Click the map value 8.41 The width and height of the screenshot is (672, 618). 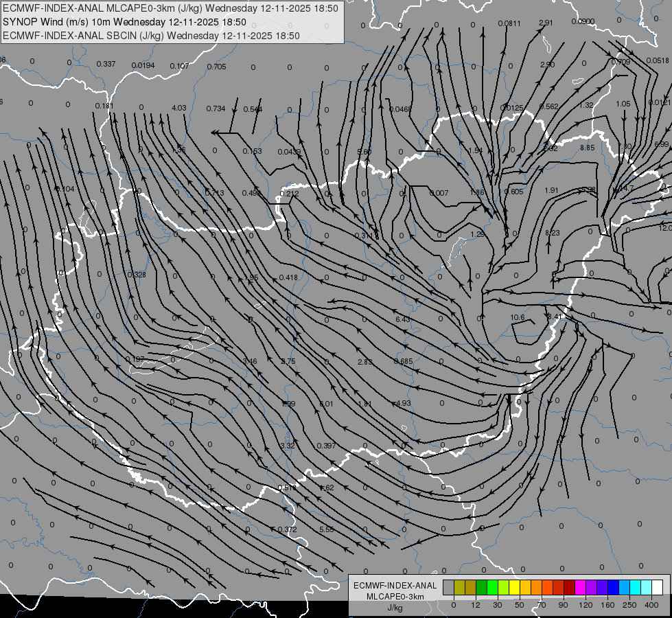tap(555, 317)
